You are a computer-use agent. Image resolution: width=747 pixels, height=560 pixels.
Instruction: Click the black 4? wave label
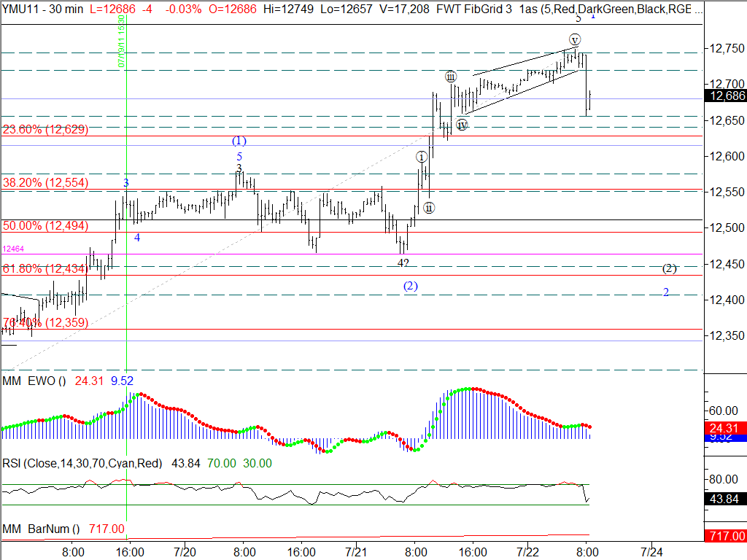(403, 262)
